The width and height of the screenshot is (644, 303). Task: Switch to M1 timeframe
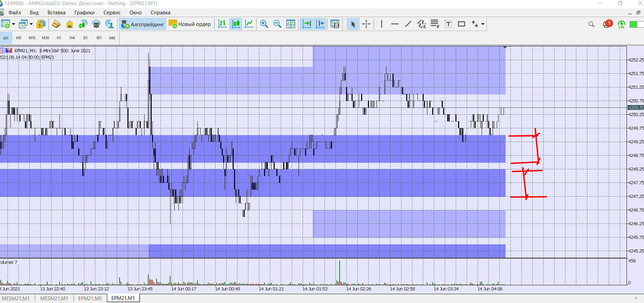(x=6, y=38)
